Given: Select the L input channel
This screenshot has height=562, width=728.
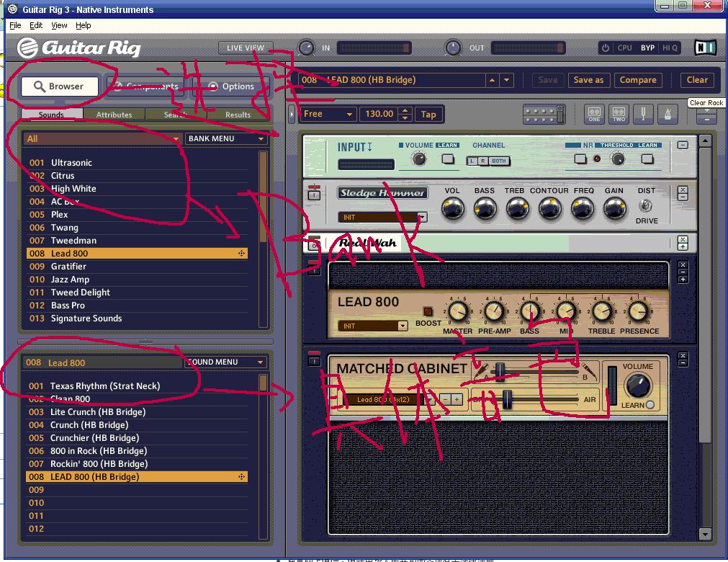Looking at the screenshot, I should coord(472,161).
